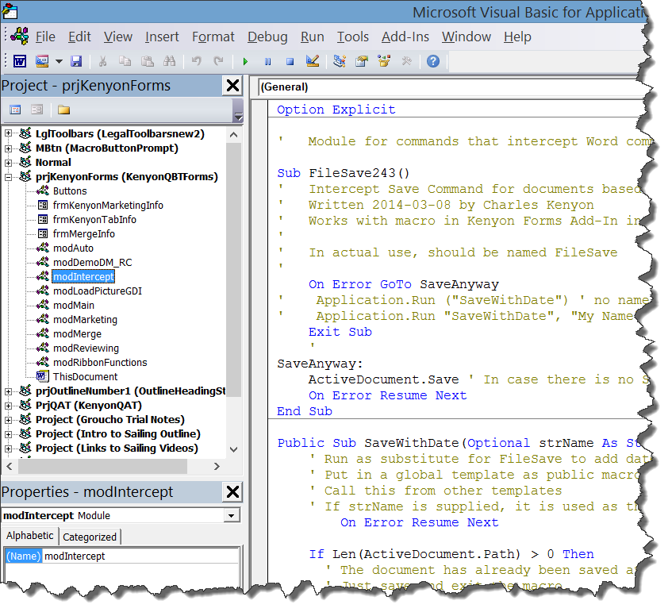Expand Project (Intro to Sailing Outline) node
This screenshot has width=672, height=616.
click(x=8, y=433)
